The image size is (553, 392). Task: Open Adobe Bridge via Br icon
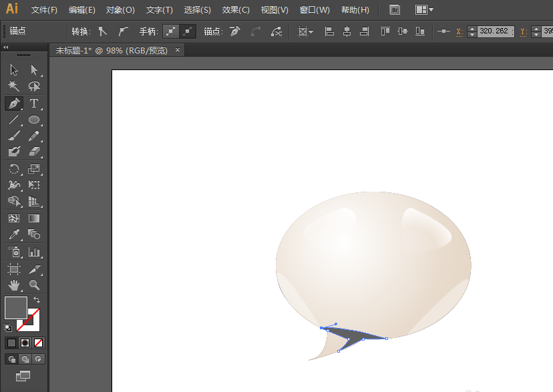[395, 10]
